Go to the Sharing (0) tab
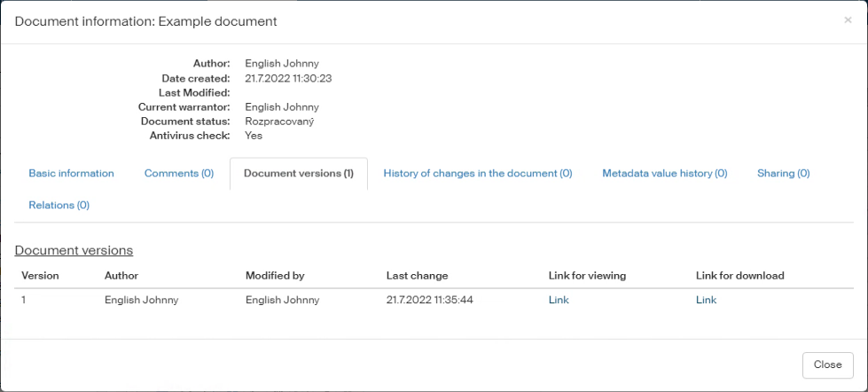The height and width of the screenshot is (392, 868). pos(783,174)
